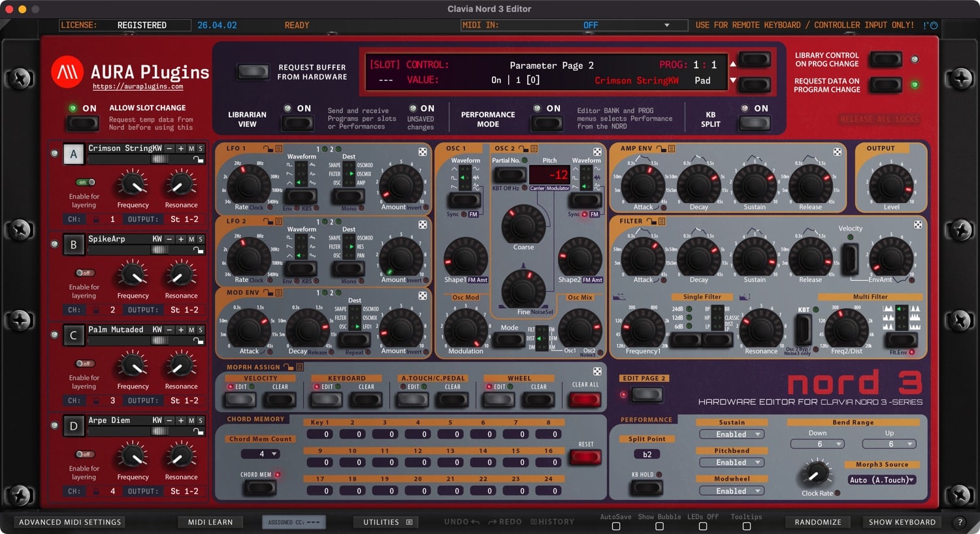Enable the AutoSave checkbox

pyautogui.click(x=615, y=525)
